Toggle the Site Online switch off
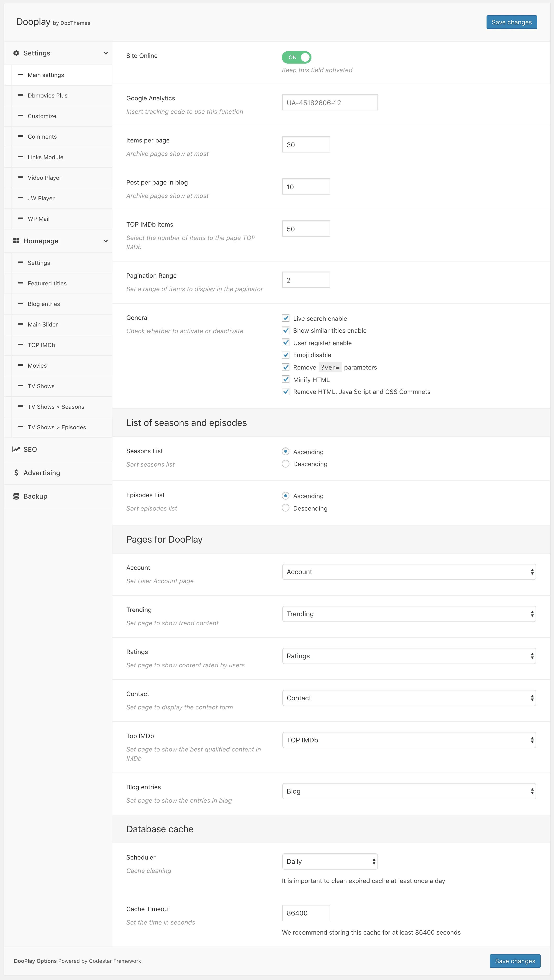 pos(297,57)
